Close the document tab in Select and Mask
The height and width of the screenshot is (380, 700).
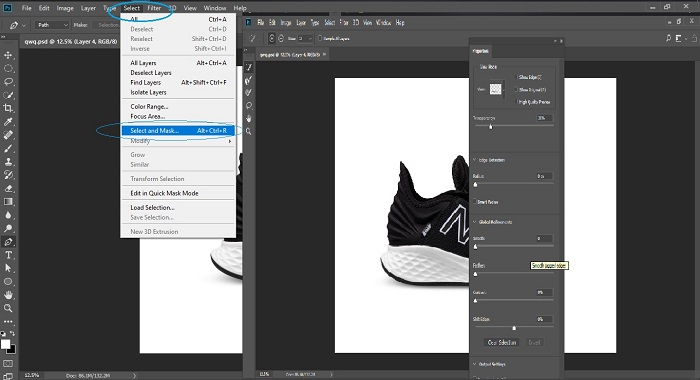(x=325, y=54)
